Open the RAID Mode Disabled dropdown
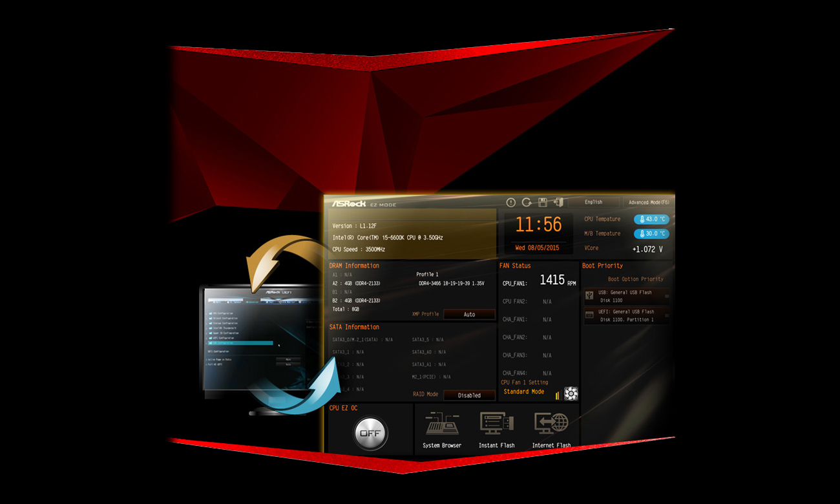 [470, 395]
